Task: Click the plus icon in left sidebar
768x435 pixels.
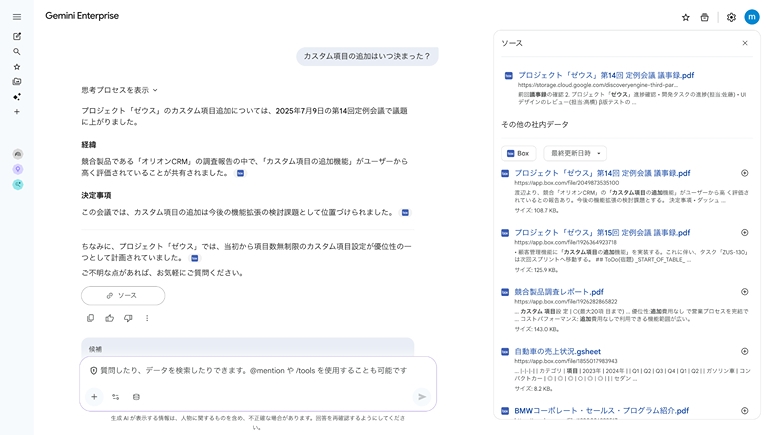Action: tap(17, 112)
